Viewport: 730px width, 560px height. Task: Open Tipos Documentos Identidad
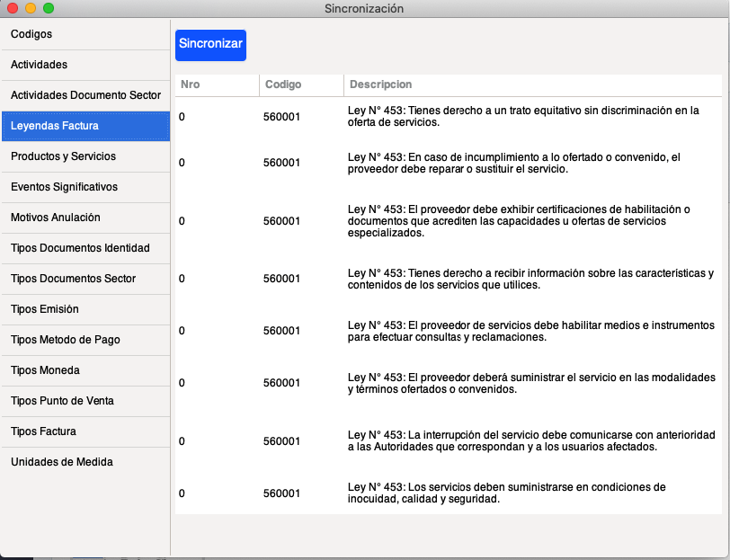click(85, 248)
